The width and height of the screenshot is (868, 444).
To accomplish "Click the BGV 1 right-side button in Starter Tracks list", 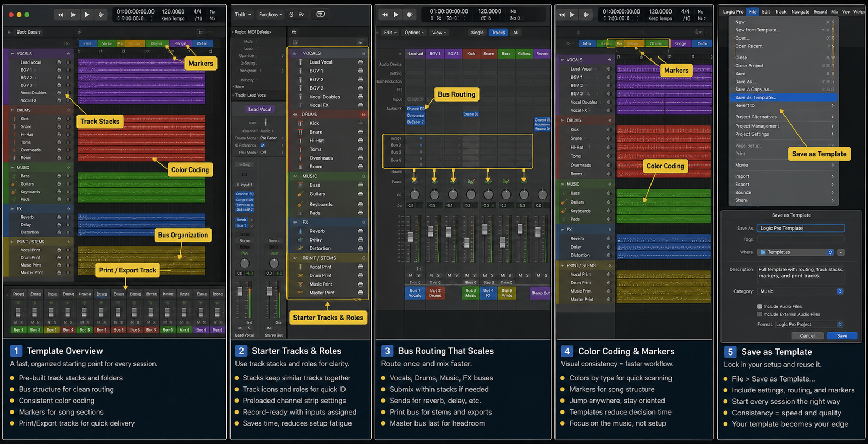I will click(x=361, y=71).
